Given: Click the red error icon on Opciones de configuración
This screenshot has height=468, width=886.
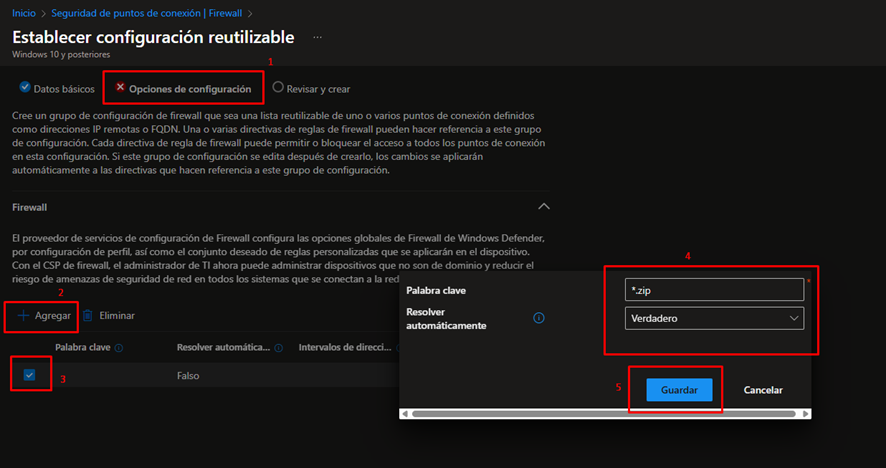Looking at the screenshot, I should coord(120,88).
